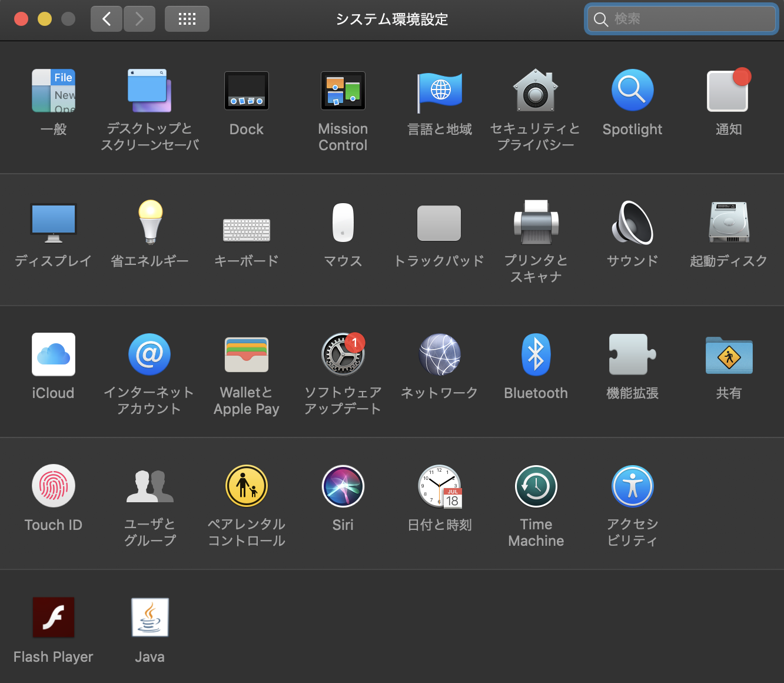Open ソフトウェアアップデート showing one update

(x=343, y=354)
